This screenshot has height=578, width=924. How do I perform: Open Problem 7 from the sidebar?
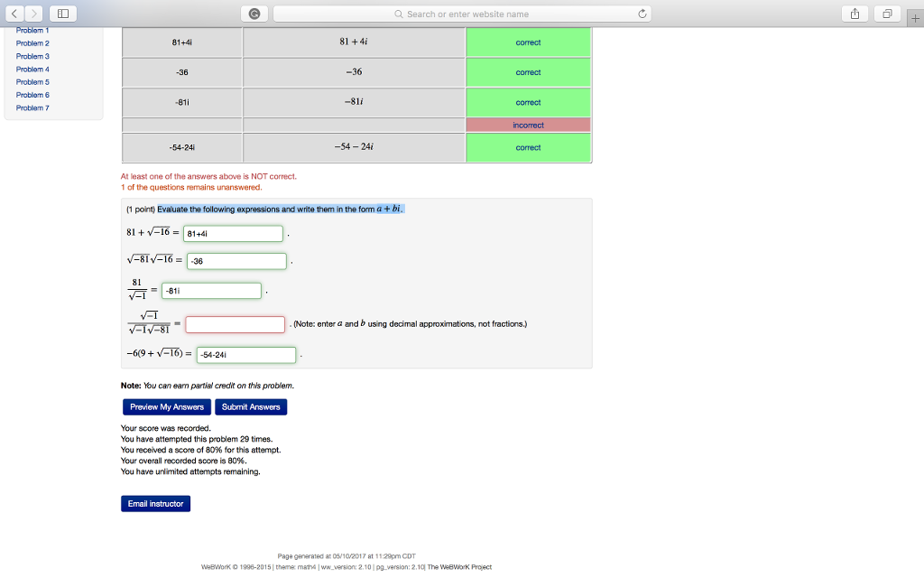click(32, 107)
